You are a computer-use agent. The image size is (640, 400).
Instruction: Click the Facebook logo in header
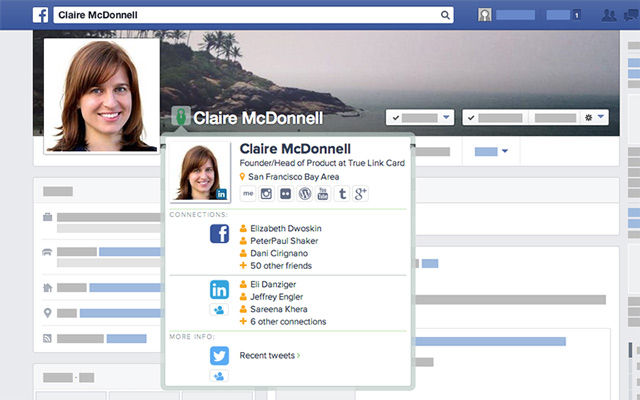coord(40,15)
